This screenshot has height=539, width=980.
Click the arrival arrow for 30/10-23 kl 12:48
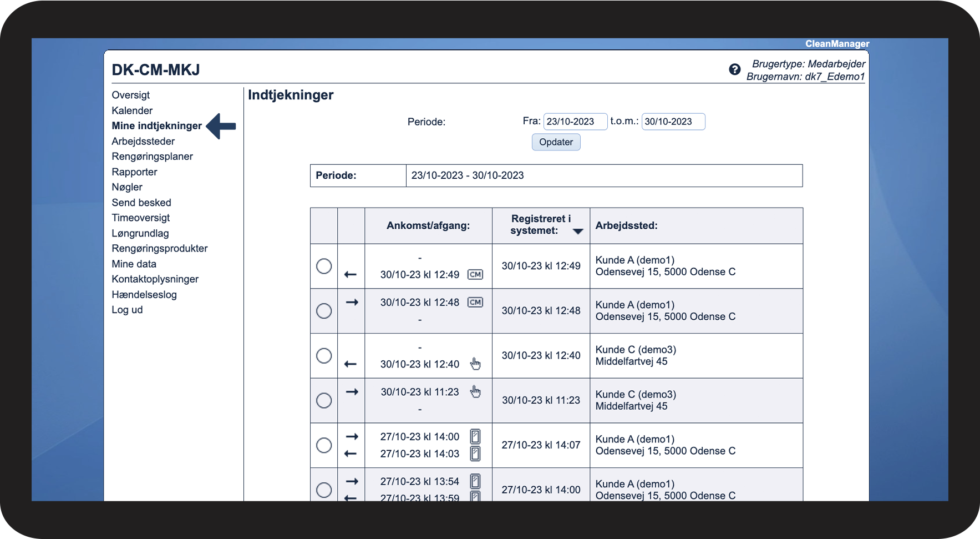click(352, 303)
